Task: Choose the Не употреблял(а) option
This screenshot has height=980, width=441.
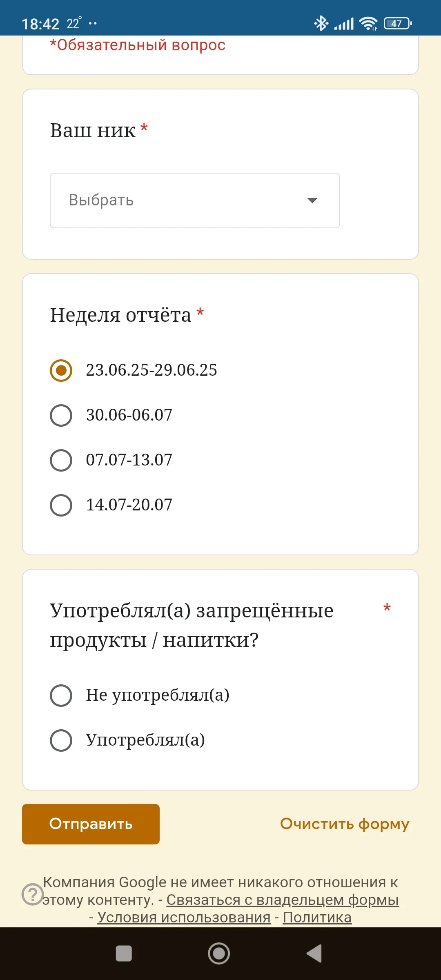Action: tap(60, 696)
